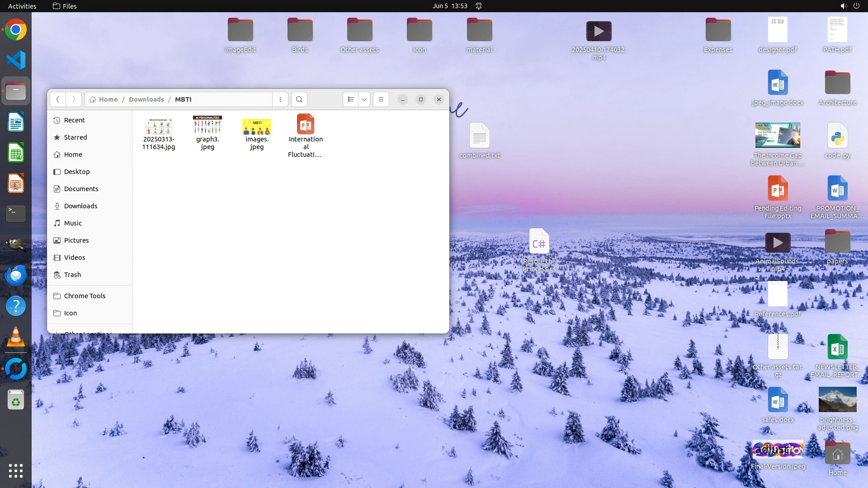Open the volume system menu
This screenshot has width=868, height=488.
843,6
